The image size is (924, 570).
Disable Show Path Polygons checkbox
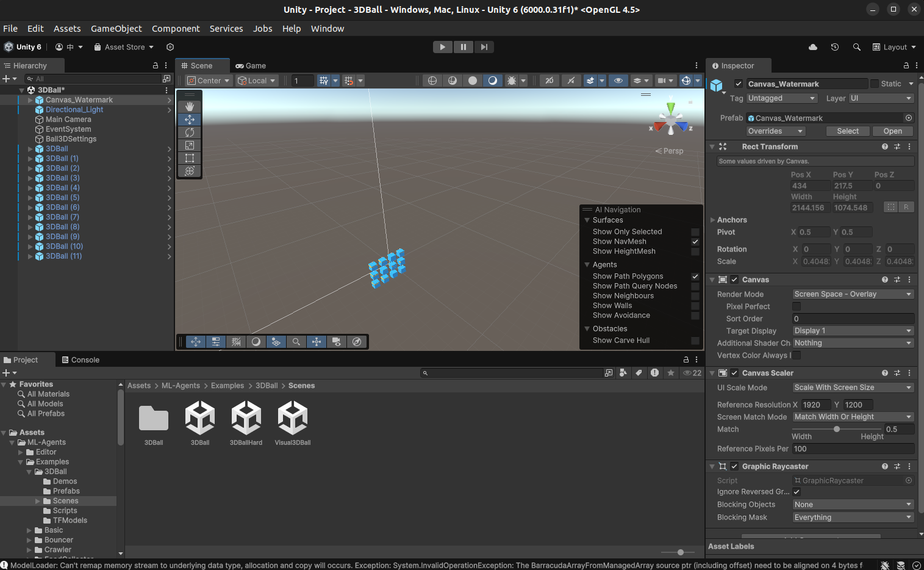(x=695, y=276)
